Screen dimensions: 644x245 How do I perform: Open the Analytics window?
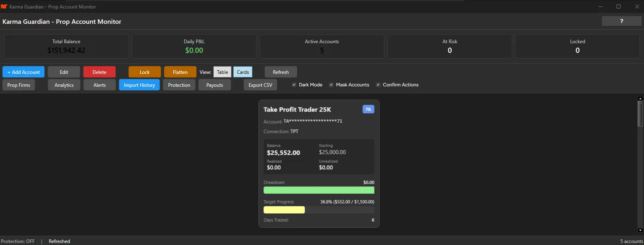(64, 85)
